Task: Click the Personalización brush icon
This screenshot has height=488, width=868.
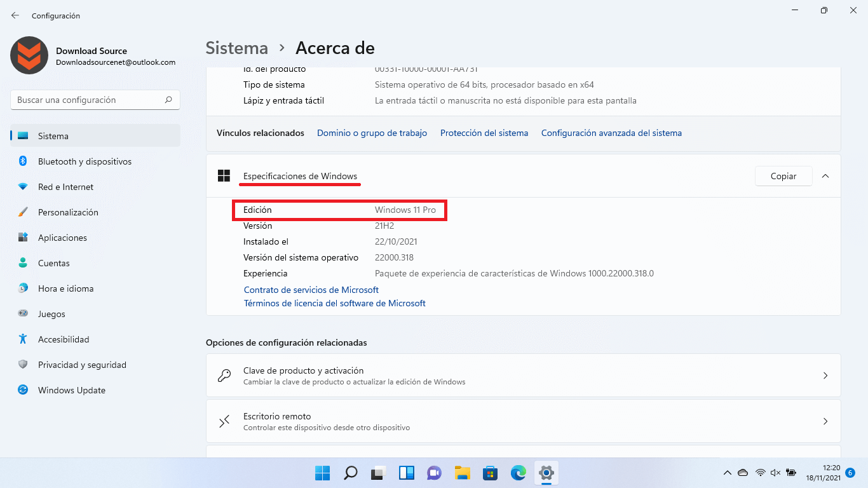Action: coord(23,212)
